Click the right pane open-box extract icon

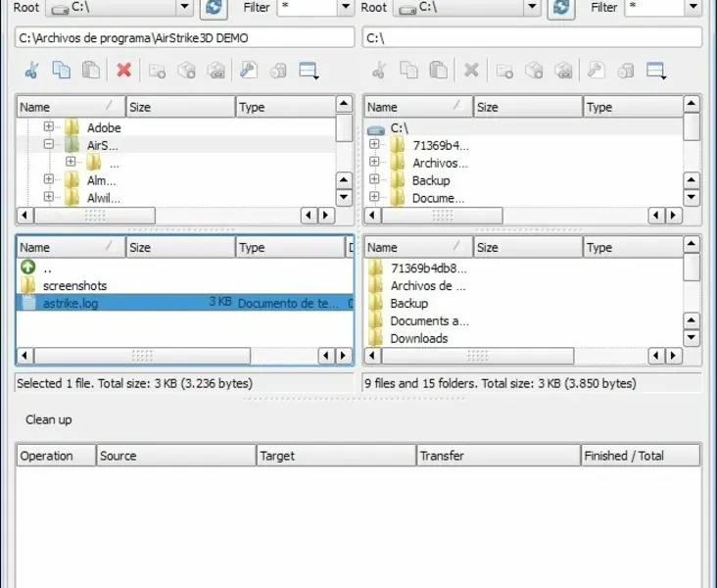click(x=564, y=71)
